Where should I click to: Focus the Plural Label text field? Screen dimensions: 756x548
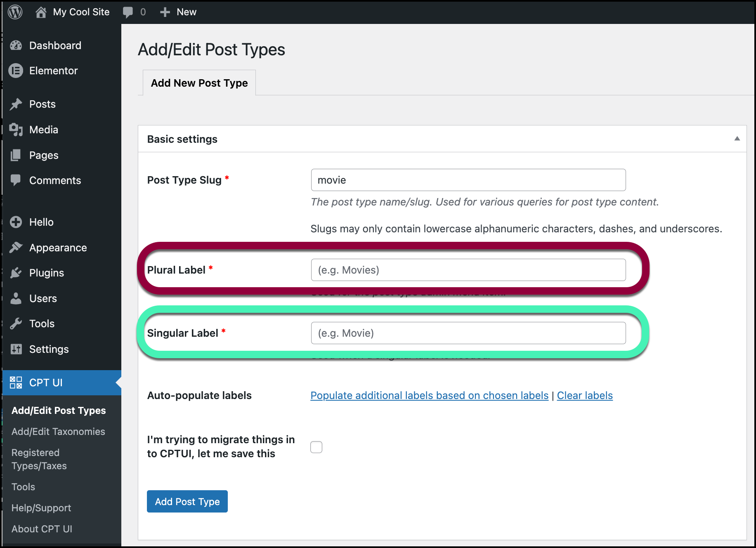[x=468, y=270]
